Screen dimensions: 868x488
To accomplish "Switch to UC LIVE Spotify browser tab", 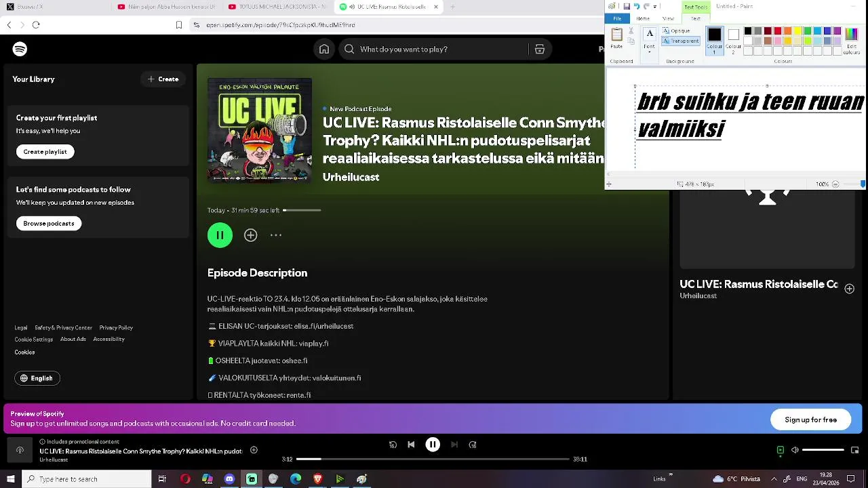I will click(387, 7).
